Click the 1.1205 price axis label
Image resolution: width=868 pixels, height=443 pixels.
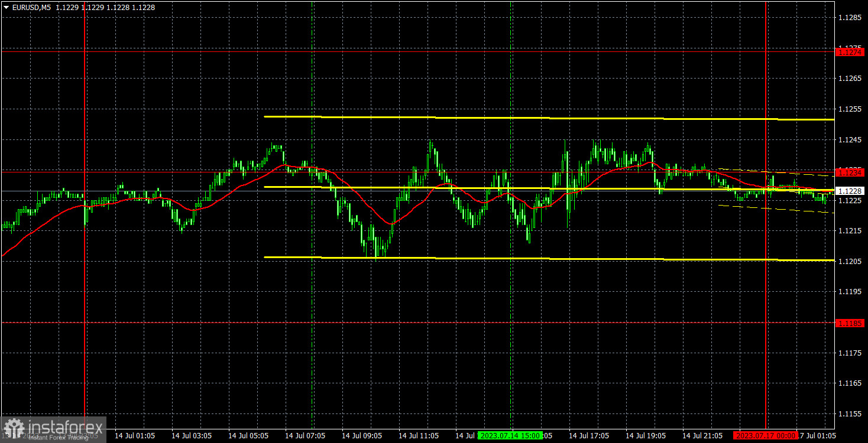[850, 262]
